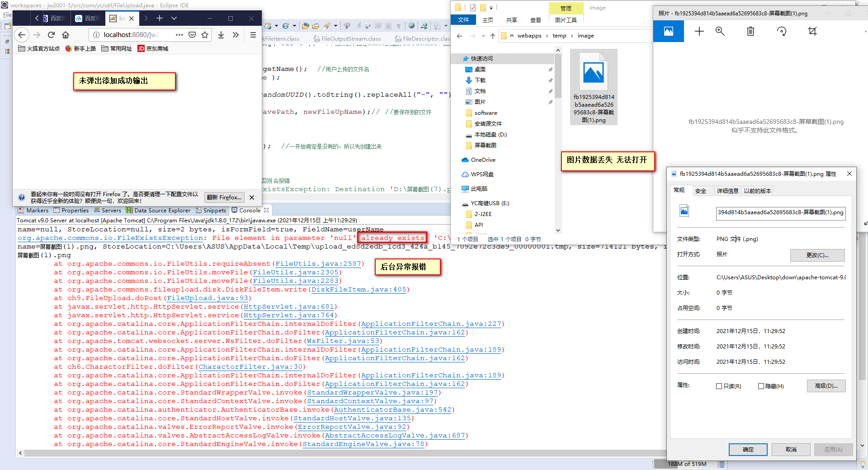Delete the photo using the trash icon
868x470 pixels.
(750, 32)
